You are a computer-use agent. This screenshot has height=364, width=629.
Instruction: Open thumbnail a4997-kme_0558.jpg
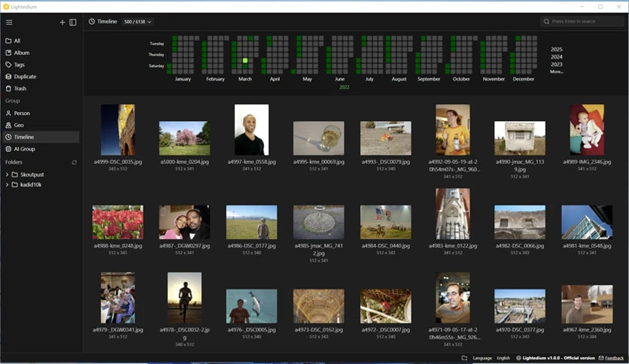[x=251, y=130]
